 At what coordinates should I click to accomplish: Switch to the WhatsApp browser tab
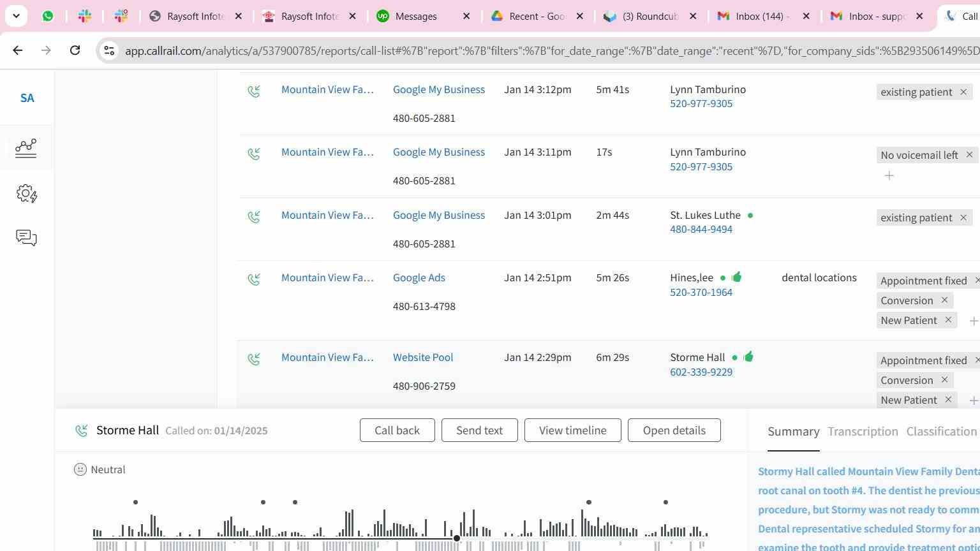(x=48, y=16)
